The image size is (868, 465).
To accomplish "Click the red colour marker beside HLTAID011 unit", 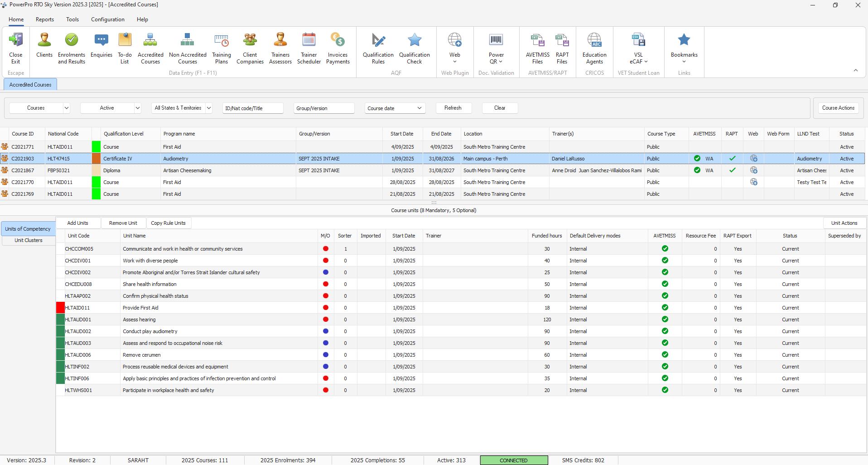I will click(60, 308).
